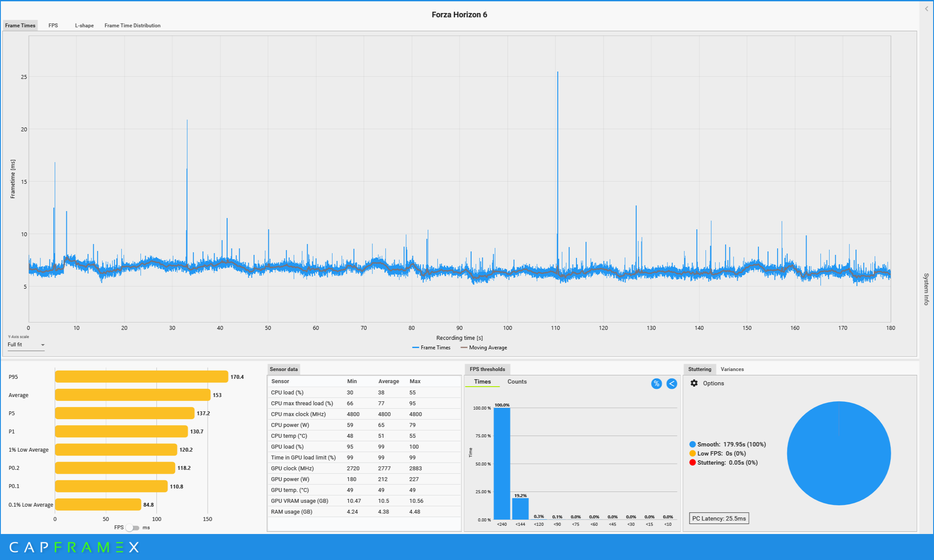Click the Average column header in sensor table
934x560 pixels.
click(x=389, y=381)
